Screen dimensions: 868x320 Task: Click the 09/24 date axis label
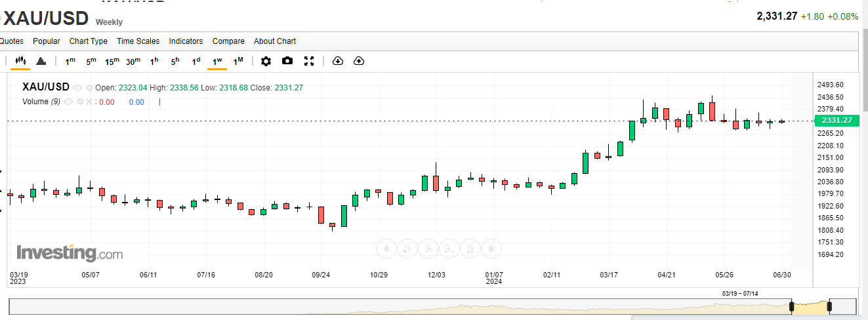[321, 275]
